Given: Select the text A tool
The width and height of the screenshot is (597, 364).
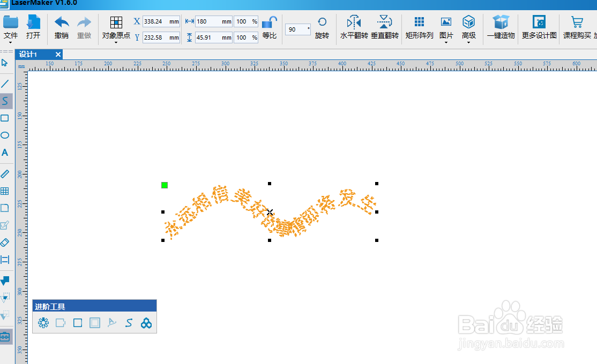Looking at the screenshot, I should (5, 153).
